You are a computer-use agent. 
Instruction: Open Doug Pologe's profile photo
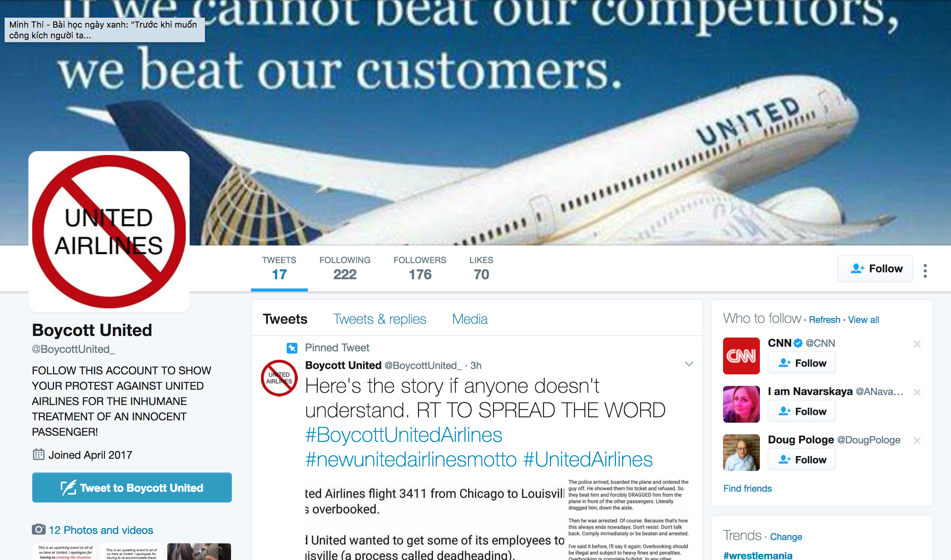[x=741, y=453]
